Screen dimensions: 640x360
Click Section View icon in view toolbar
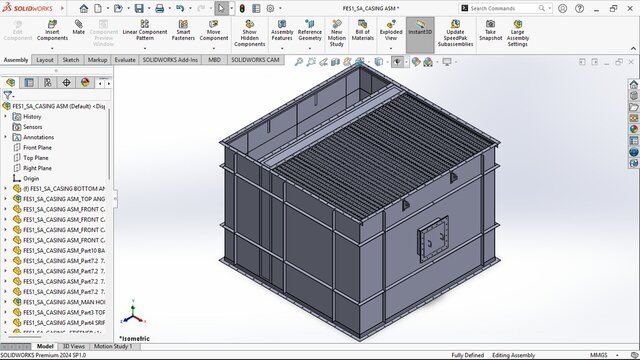(336, 62)
